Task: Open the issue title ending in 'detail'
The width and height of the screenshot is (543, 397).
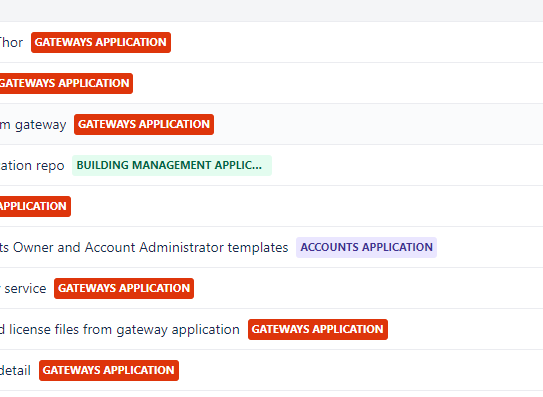Action: (x=15, y=370)
